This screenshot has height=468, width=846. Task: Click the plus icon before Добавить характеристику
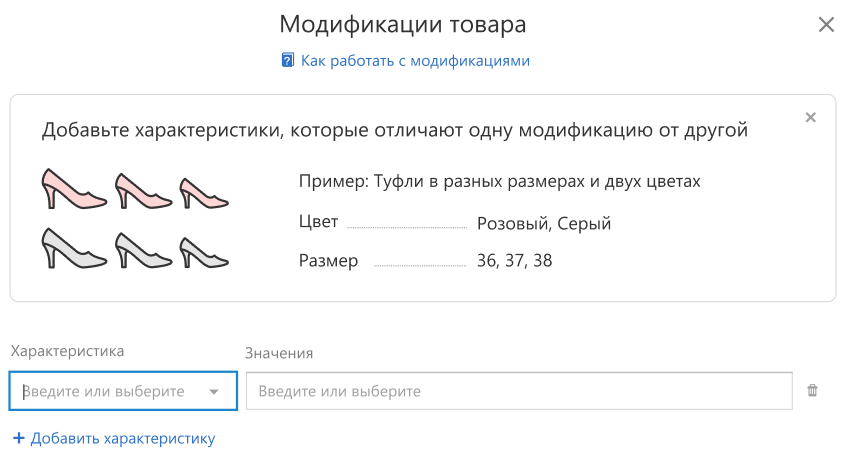19,438
